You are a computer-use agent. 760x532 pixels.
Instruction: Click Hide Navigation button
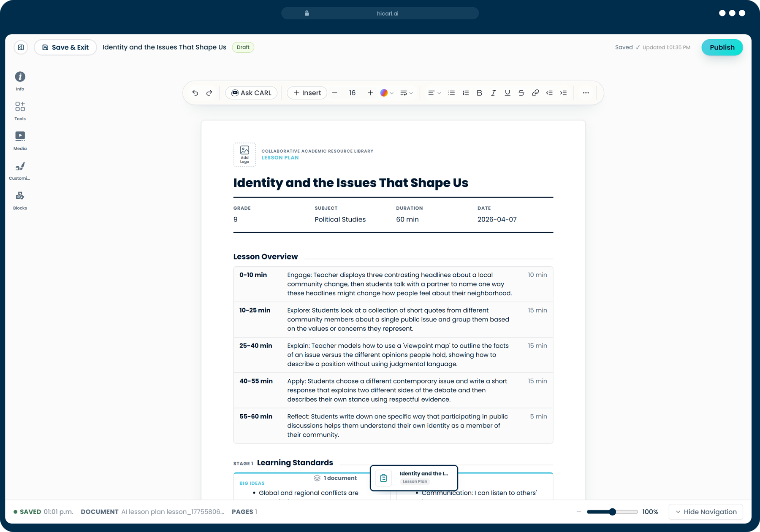[x=706, y=512]
